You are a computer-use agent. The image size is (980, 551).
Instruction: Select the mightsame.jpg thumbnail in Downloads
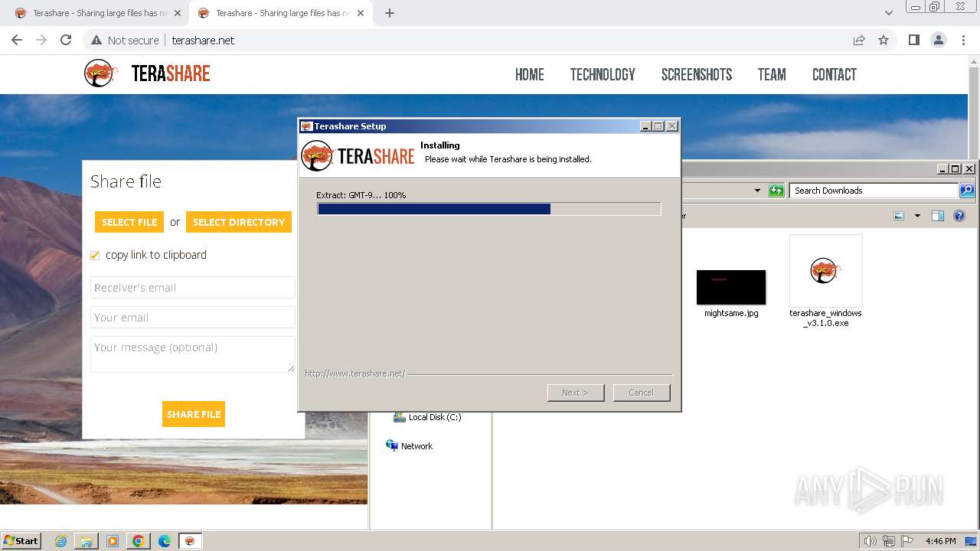pos(731,288)
